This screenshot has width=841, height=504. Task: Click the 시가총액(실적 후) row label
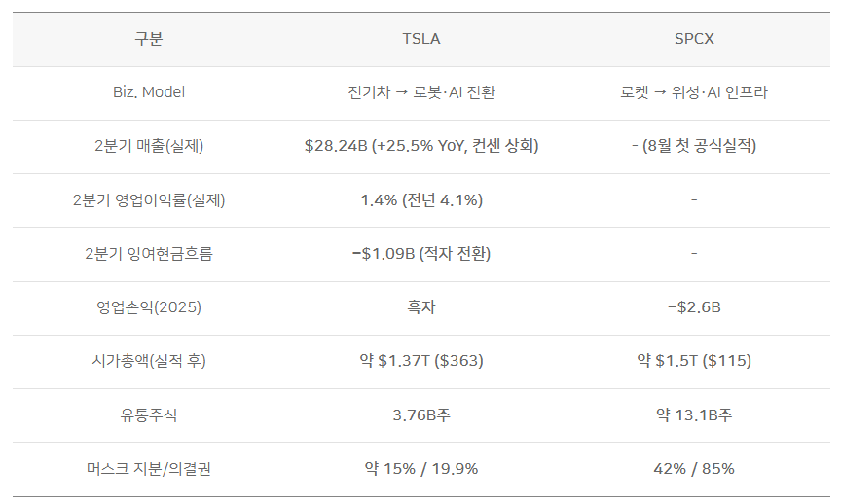pyautogui.click(x=149, y=361)
